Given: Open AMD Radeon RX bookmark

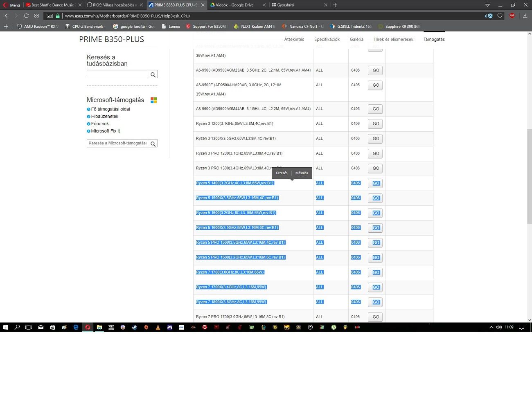Looking at the screenshot, I should (x=38, y=26).
